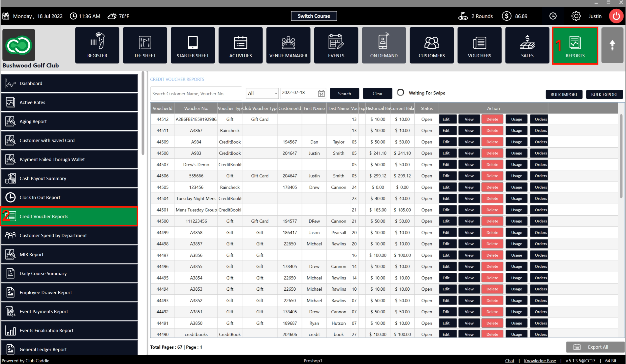Open the Tee Sheet module
626x364 pixels.
[x=145, y=45]
